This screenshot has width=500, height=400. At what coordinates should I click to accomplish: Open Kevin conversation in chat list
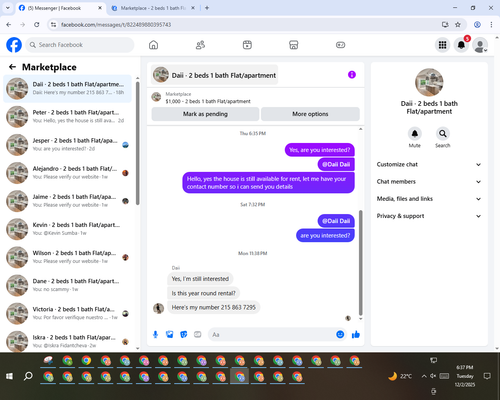(x=68, y=229)
